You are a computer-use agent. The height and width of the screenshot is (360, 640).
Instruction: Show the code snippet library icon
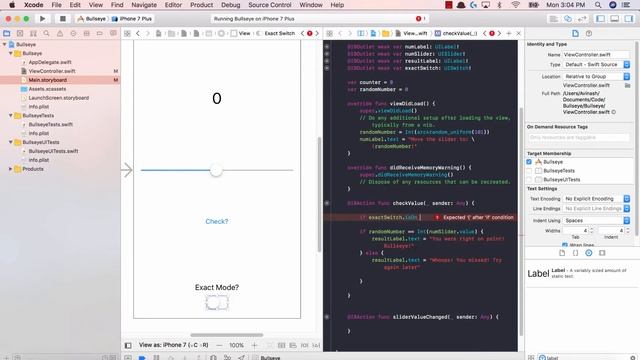tap(576, 253)
